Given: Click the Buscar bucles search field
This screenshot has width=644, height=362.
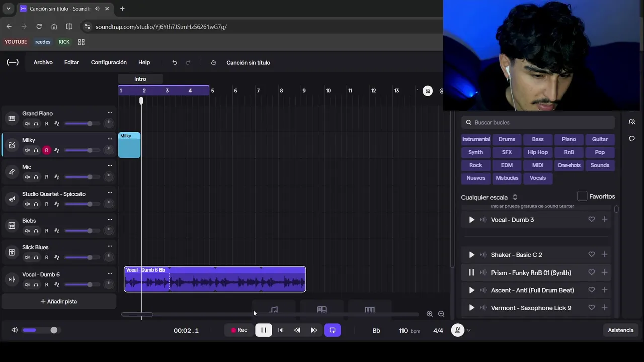Looking at the screenshot, I should pyautogui.click(x=538, y=122).
